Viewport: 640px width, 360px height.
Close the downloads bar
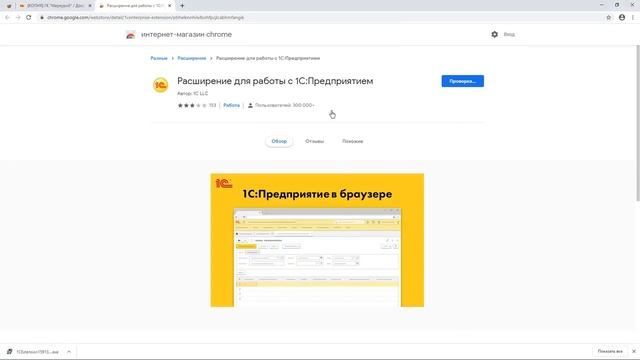(634, 351)
